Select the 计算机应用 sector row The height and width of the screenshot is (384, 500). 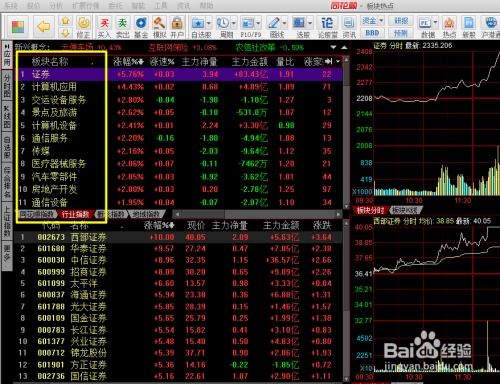tap(179, 87)
